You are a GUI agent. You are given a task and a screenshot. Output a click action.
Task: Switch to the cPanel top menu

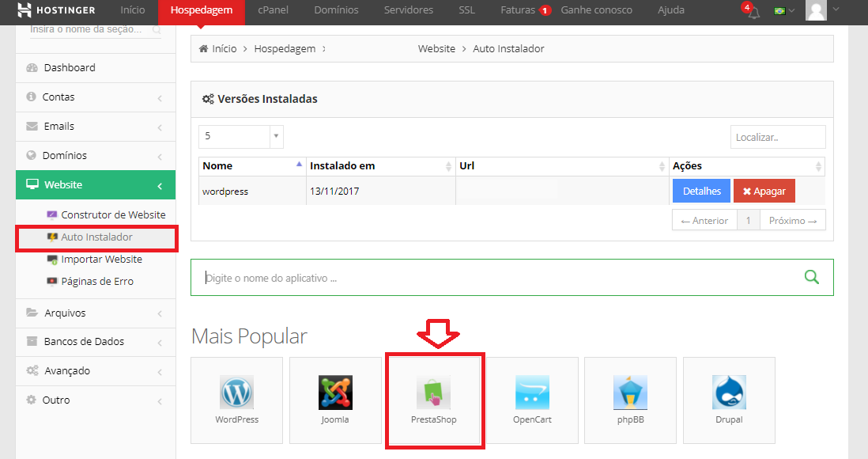pyautogui.click(x=273, y=10)
